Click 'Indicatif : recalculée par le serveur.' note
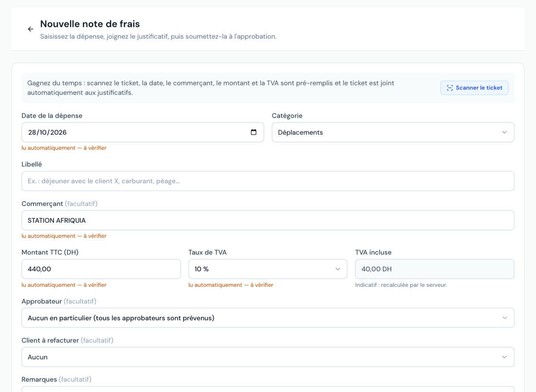This screenshot has width=536, height=392. [x=401, y=285]
